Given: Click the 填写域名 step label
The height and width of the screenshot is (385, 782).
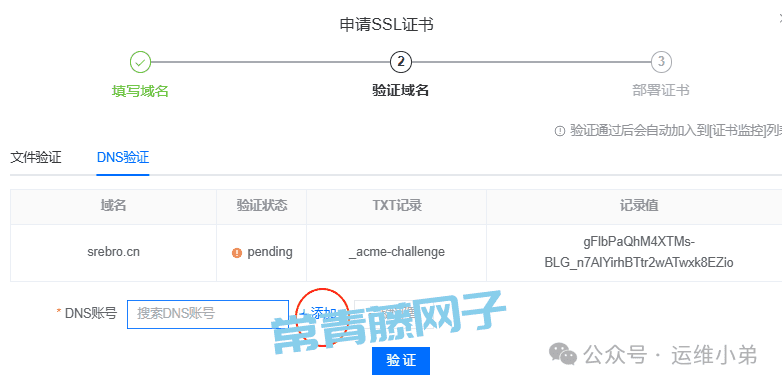Looking at the screenshot, I should 140,91.
